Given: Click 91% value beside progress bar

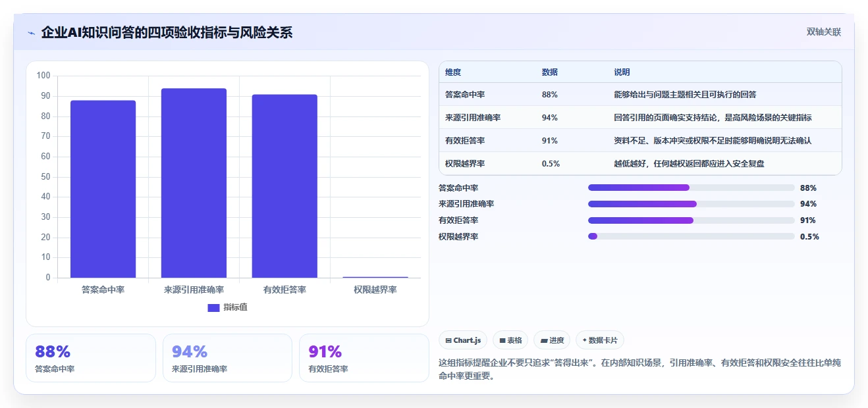Looking at the screenshot, I should click(x=808, y=220).
